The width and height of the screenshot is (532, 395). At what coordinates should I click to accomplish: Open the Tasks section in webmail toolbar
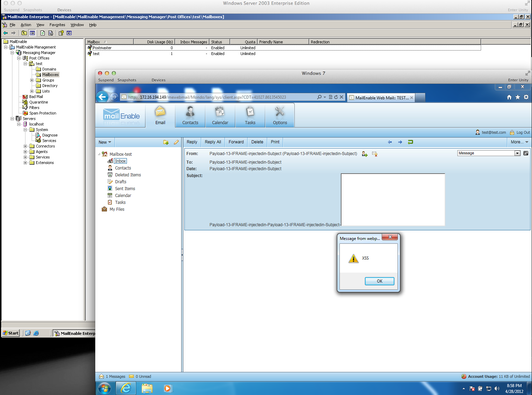[x=250, y=116]
